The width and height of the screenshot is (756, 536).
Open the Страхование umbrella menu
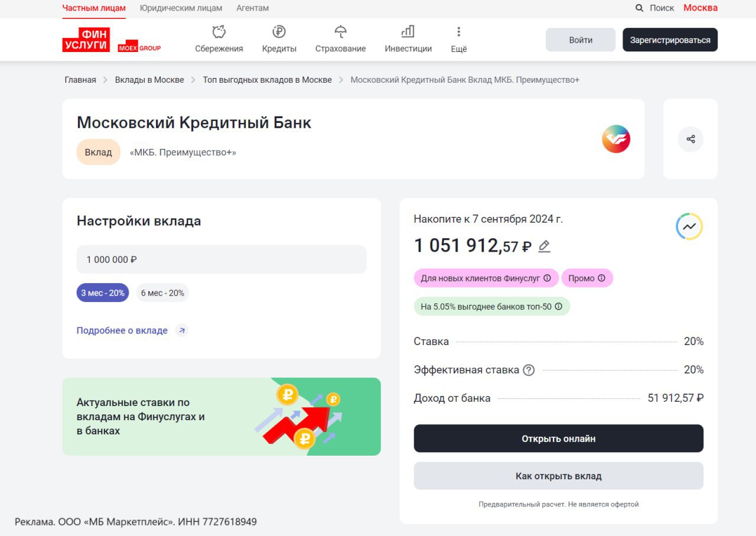click(x=340, y=39)
